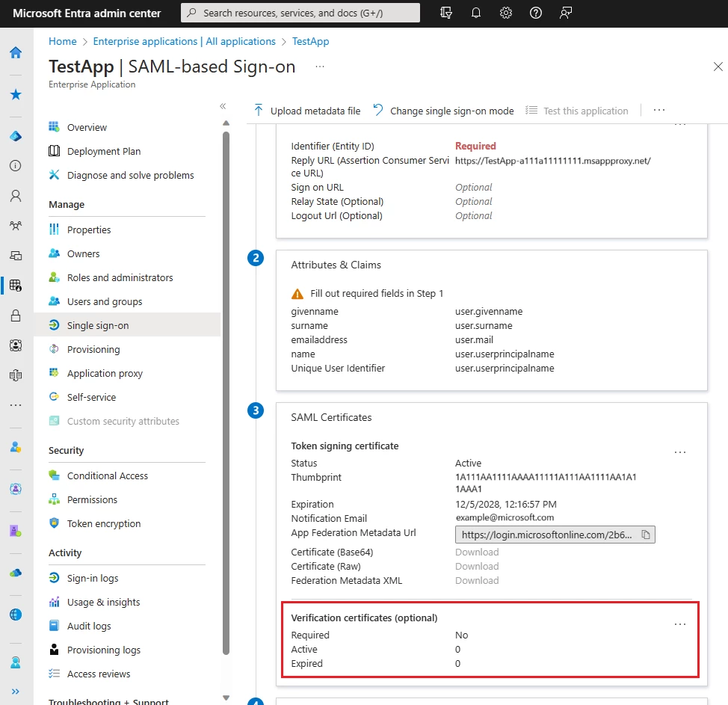Viewport: 728px width, 705px height.
Task: Download Federation Metadata XML
Action: [477, 581]
